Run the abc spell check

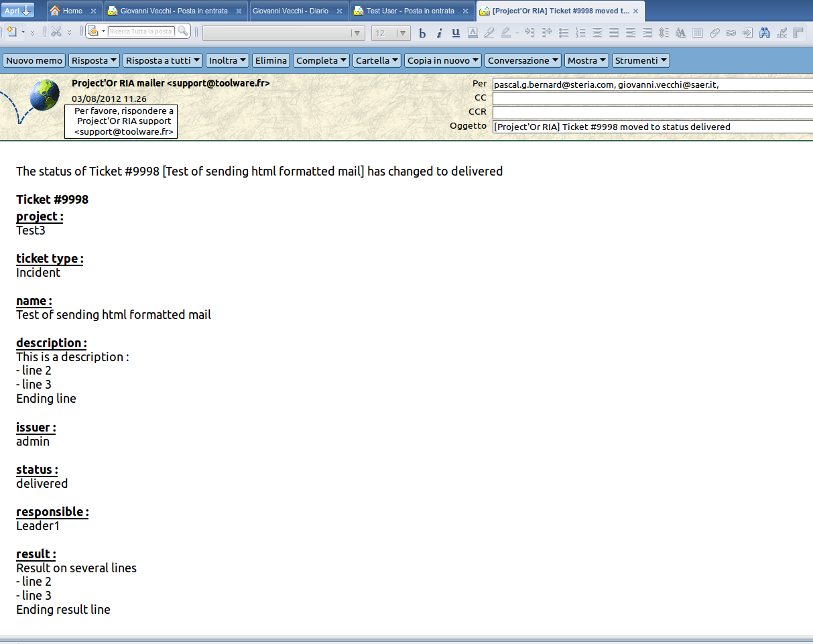coord(781,33)
